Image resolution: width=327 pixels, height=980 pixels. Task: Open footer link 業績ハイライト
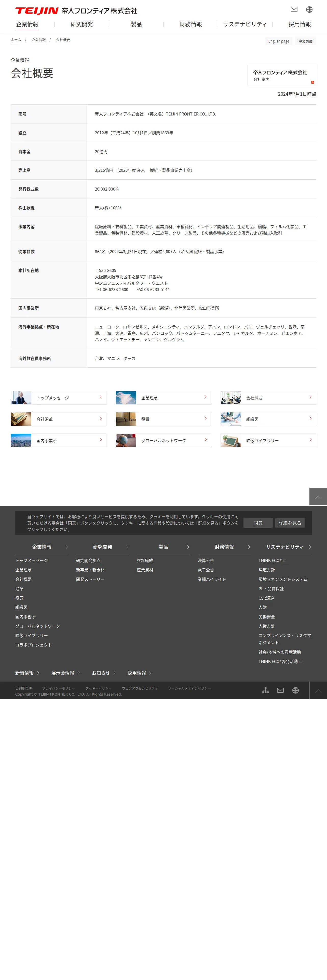click(212, 579)
